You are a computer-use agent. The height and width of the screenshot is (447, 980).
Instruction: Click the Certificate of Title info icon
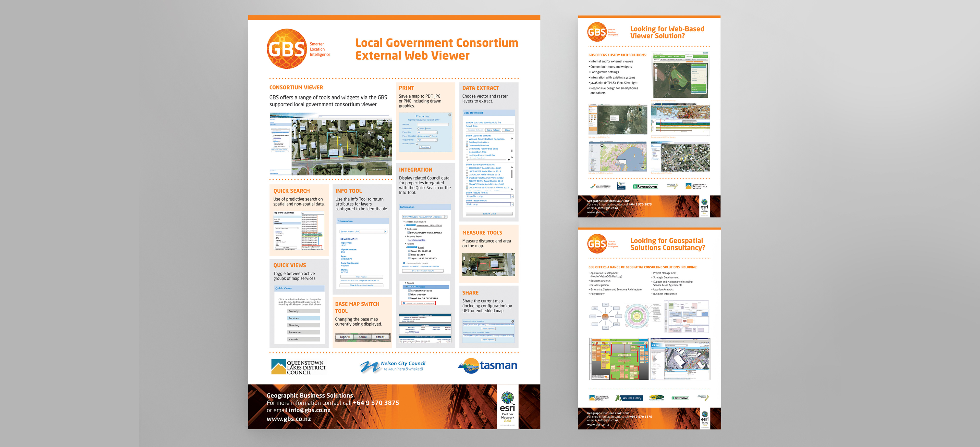tap(404, 263)
